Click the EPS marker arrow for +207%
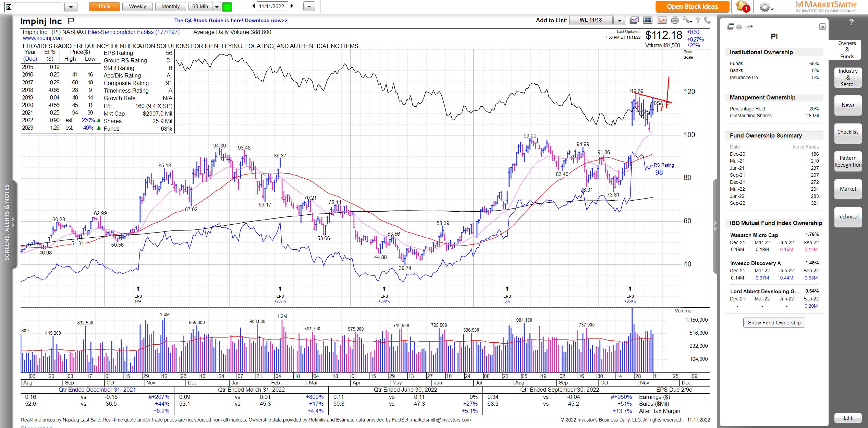This screenshot has height=428, width=868. [280, 289]
